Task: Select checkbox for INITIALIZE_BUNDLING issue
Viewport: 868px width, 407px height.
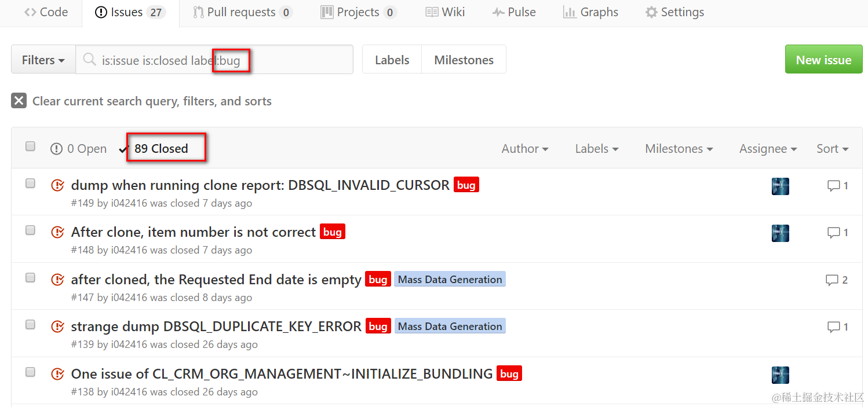Action: pos(30,372)
